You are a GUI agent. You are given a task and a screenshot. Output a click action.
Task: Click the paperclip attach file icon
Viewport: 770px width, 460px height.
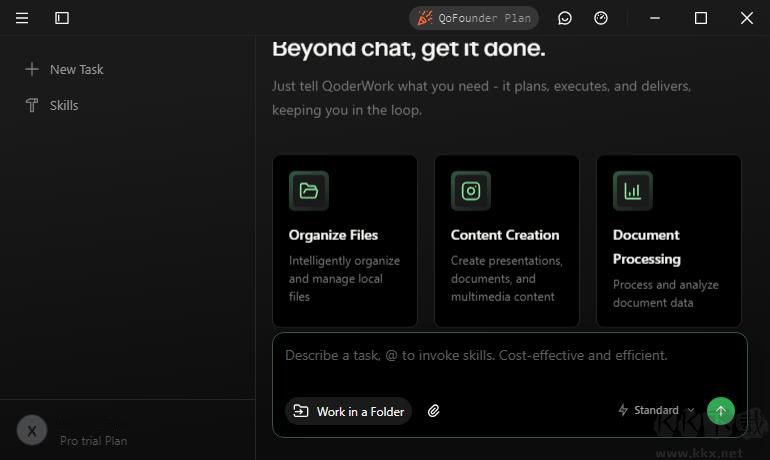[433, 411]
